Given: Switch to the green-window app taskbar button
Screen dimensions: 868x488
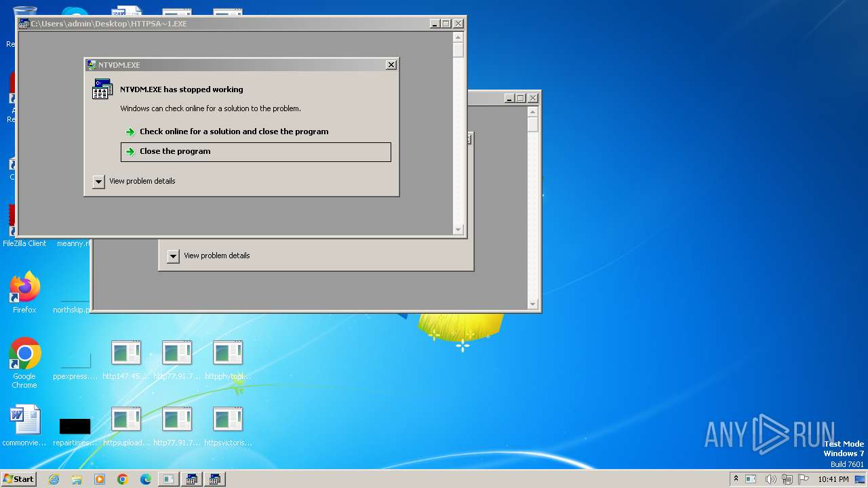Looking at the screenshot, I should tap(168, 479).
